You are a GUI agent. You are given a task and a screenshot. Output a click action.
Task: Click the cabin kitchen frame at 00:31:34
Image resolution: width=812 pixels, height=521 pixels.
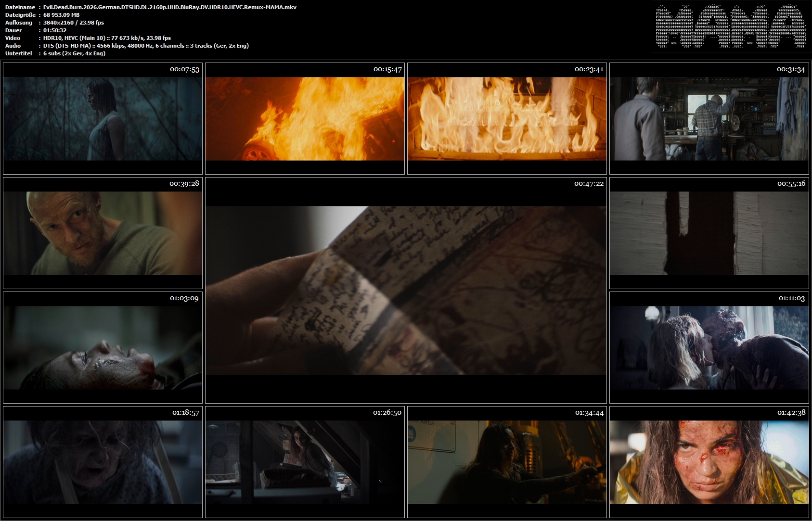[709, 118]
